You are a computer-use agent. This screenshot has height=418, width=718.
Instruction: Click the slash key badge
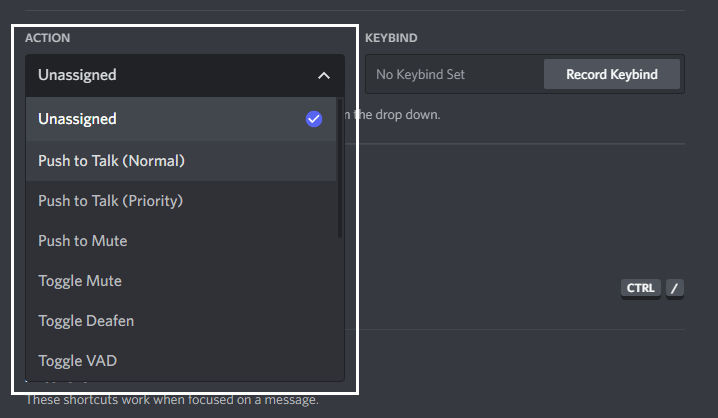pyautogui.click(x=674, y=288)
